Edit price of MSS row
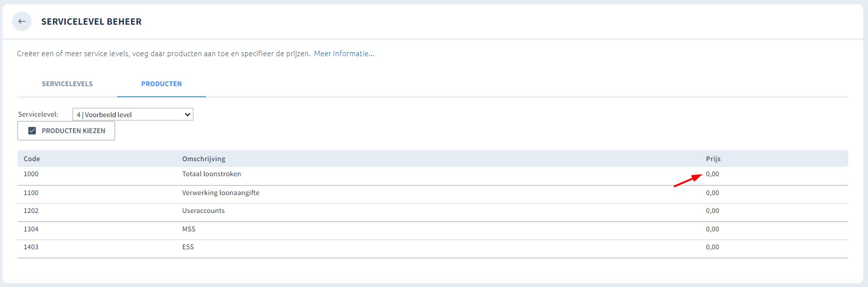 tap(712, 229)
